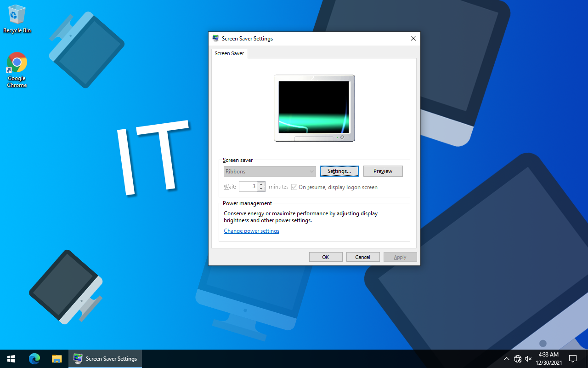Increase wait minutes with up arrow
Image resolution: width=588 pixels, height=368 pixels.
click(261, 184)
